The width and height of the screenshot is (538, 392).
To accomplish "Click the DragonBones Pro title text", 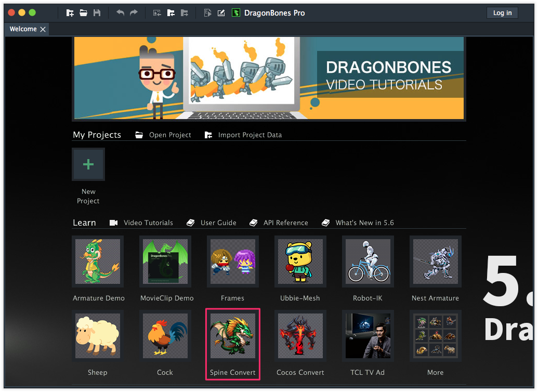I will [x=274, y=13].
